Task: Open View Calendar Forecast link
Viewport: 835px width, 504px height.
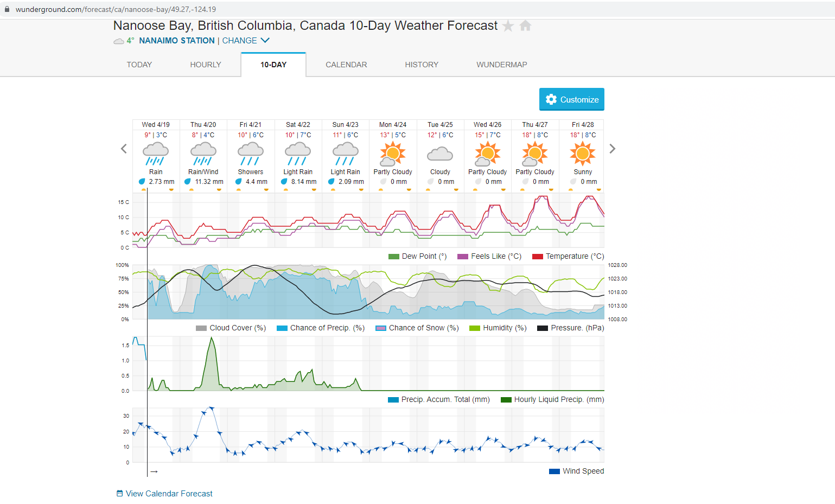Action: click(169, 494)
